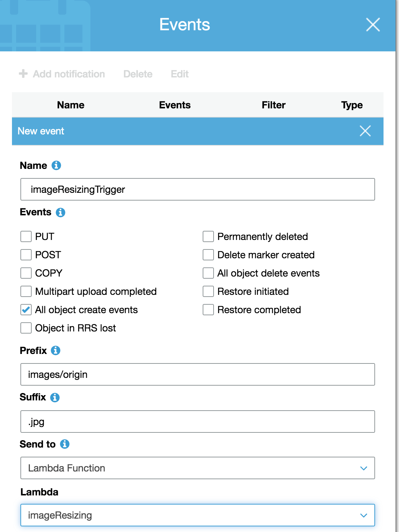Click the Type column header
399x532 pixels.
pyautogui.click(x=352, y=105)
